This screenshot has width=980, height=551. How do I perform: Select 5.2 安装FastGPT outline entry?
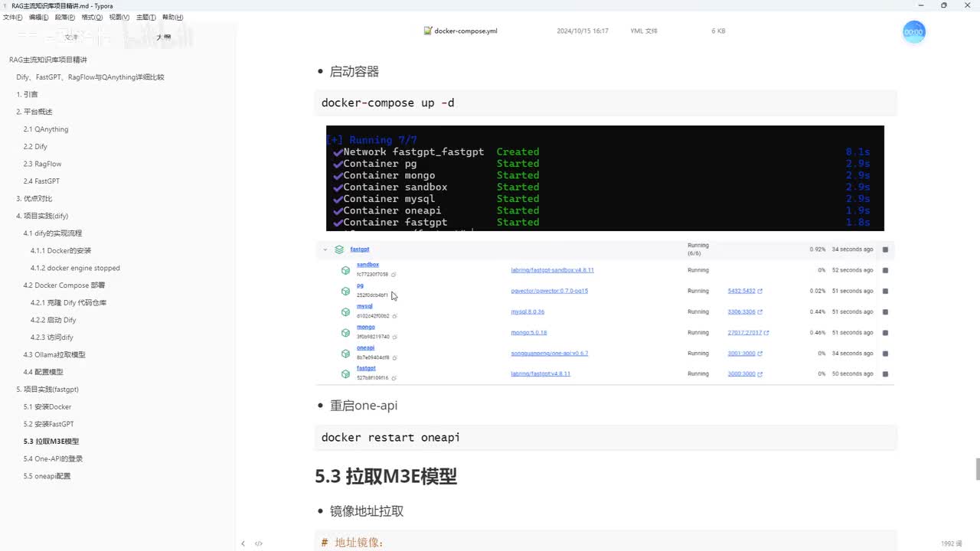(x=49, y=424)
